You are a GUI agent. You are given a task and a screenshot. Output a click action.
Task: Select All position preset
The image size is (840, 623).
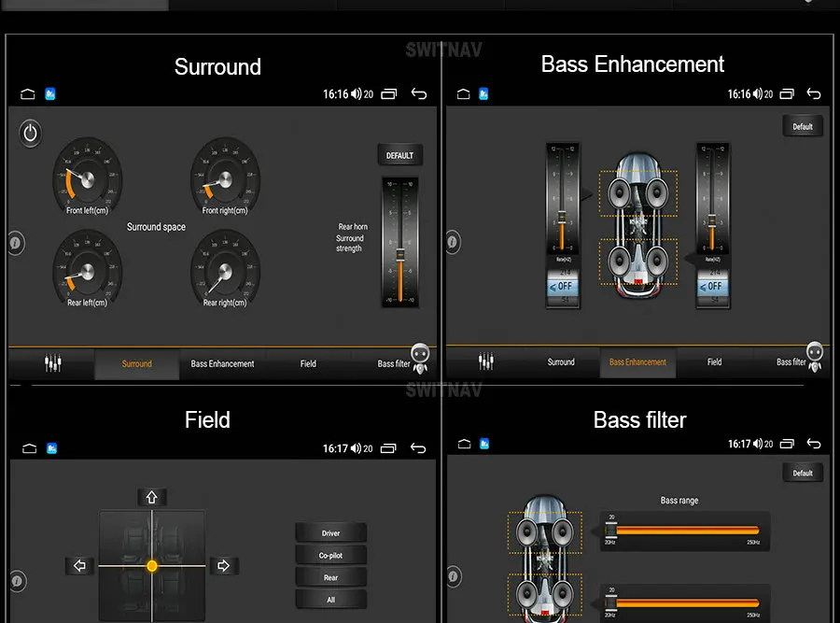pyautogui.click(x=331, y=600)
